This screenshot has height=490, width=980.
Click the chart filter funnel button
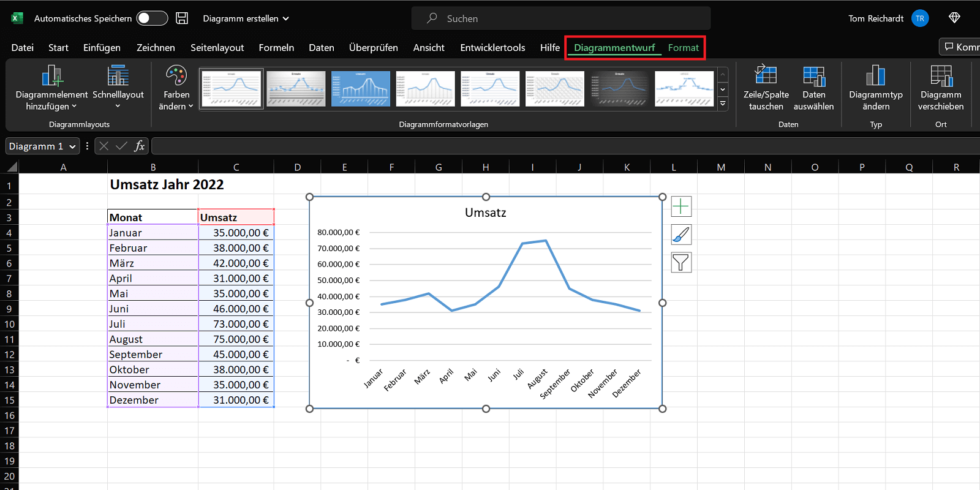pos(681,262)
